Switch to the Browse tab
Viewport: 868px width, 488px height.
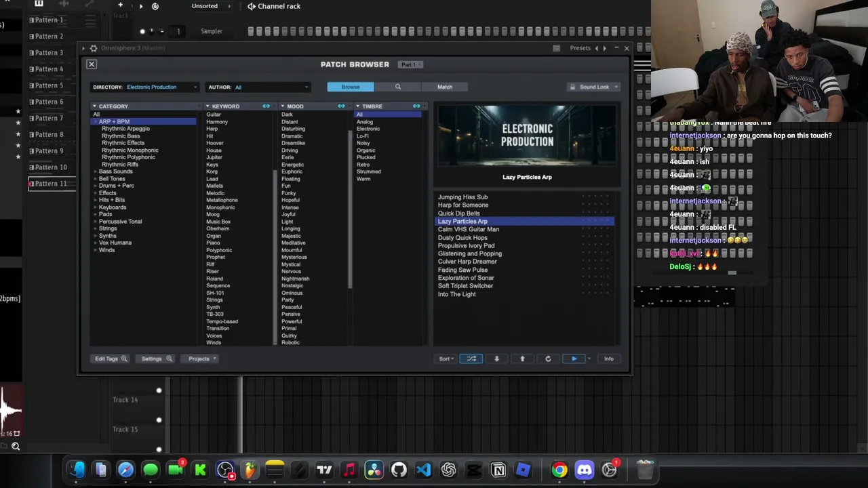coord(351,87)
